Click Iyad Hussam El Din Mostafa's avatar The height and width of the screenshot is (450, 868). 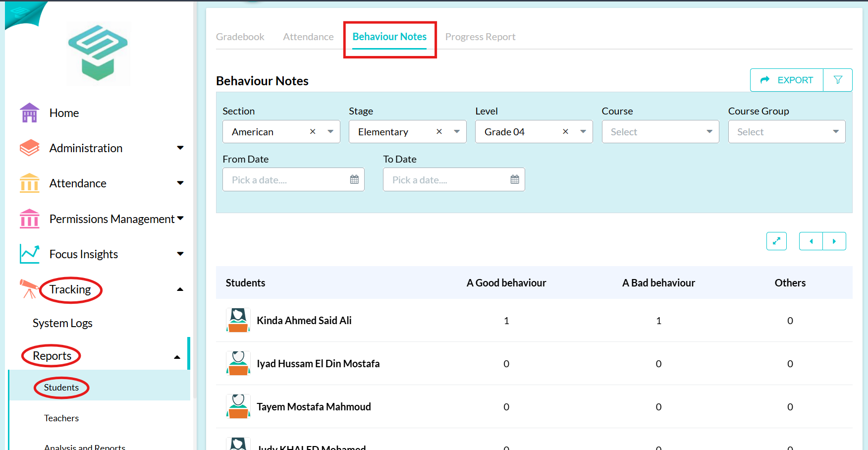pos(238,363)
